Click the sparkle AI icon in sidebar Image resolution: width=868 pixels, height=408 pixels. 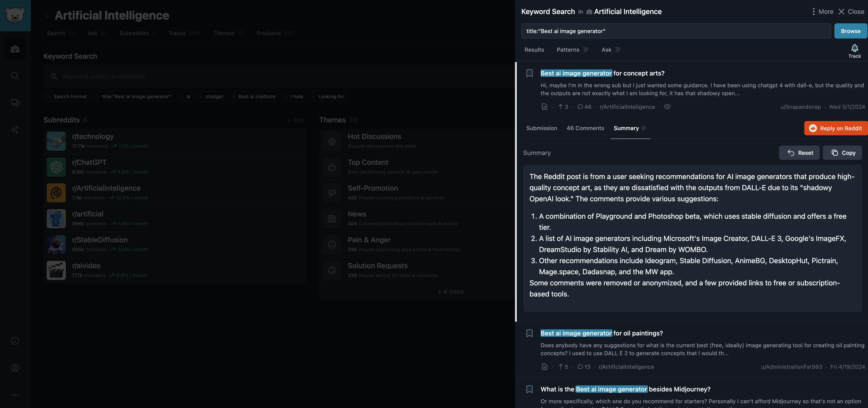coord(15,130)
